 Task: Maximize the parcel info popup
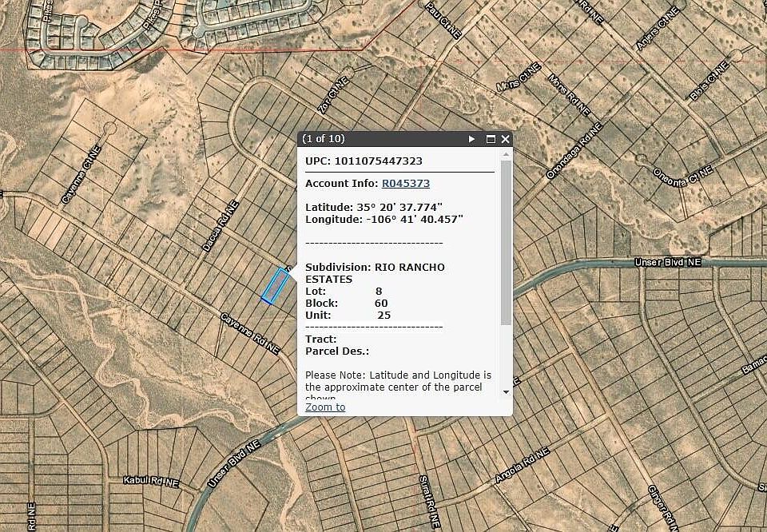(491, 139)
